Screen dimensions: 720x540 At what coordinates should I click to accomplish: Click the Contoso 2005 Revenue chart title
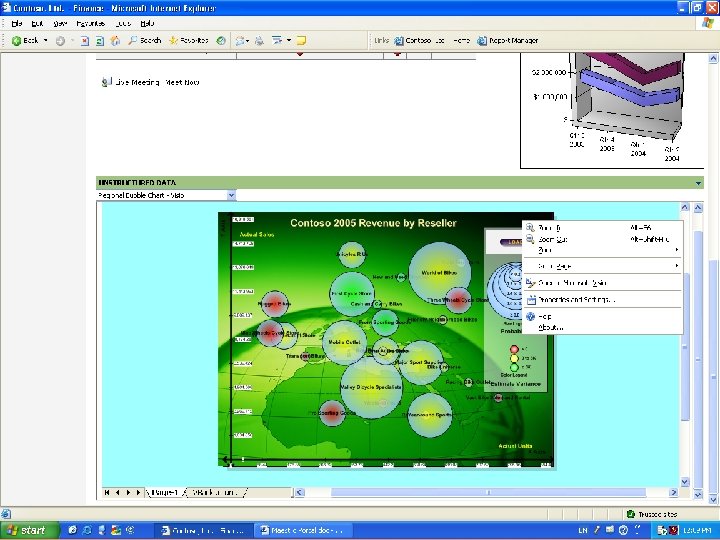click(373, 223)
